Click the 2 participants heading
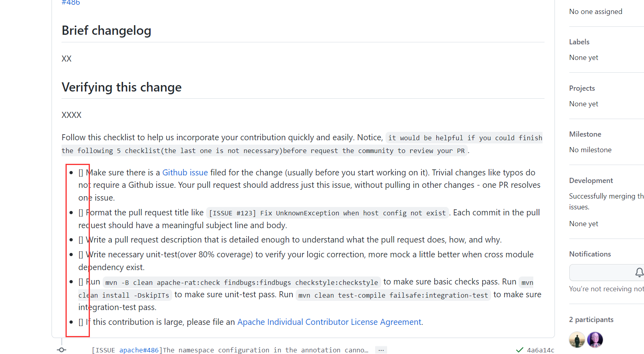The height and width of the screenshot is (354, 644). (x=591, y=320)
